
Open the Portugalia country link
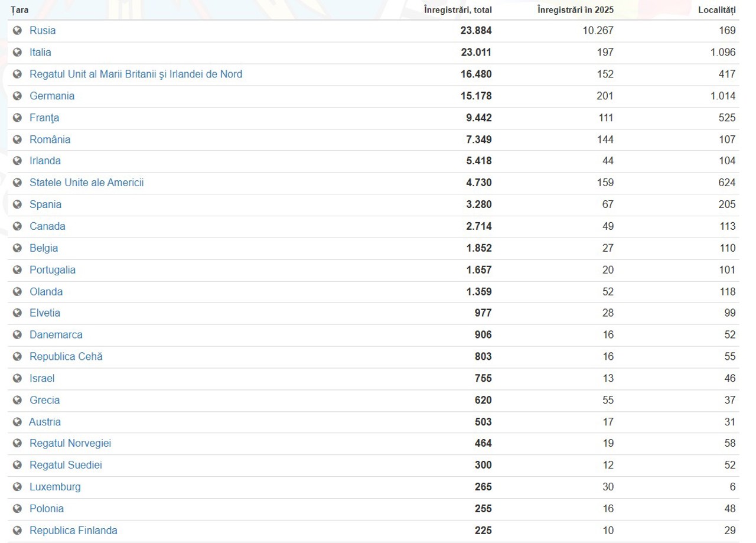pos(53,270)
